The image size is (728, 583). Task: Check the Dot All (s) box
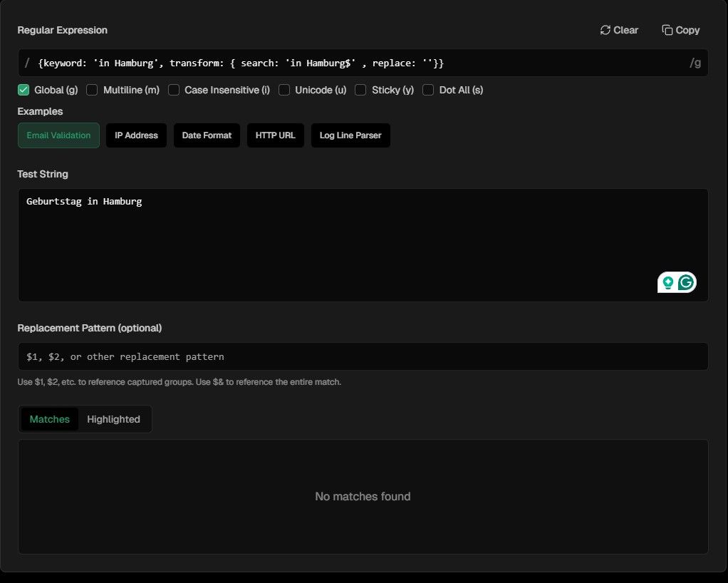(428, 90)
